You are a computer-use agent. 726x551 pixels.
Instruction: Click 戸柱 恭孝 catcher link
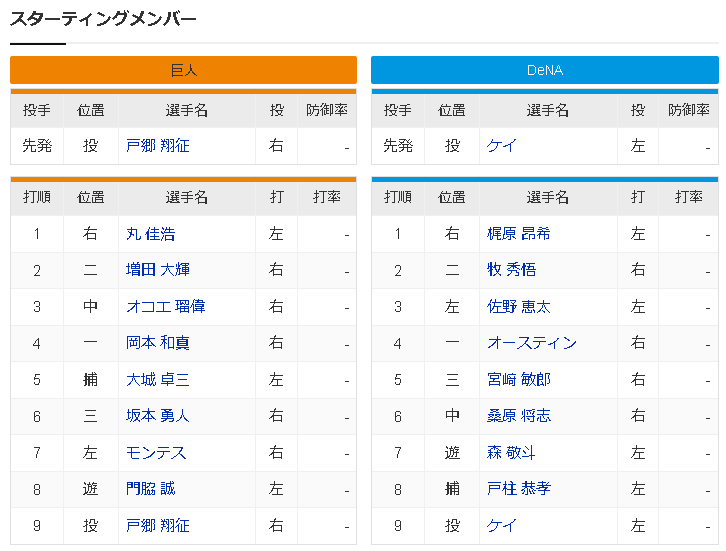[x=518, y=489]
